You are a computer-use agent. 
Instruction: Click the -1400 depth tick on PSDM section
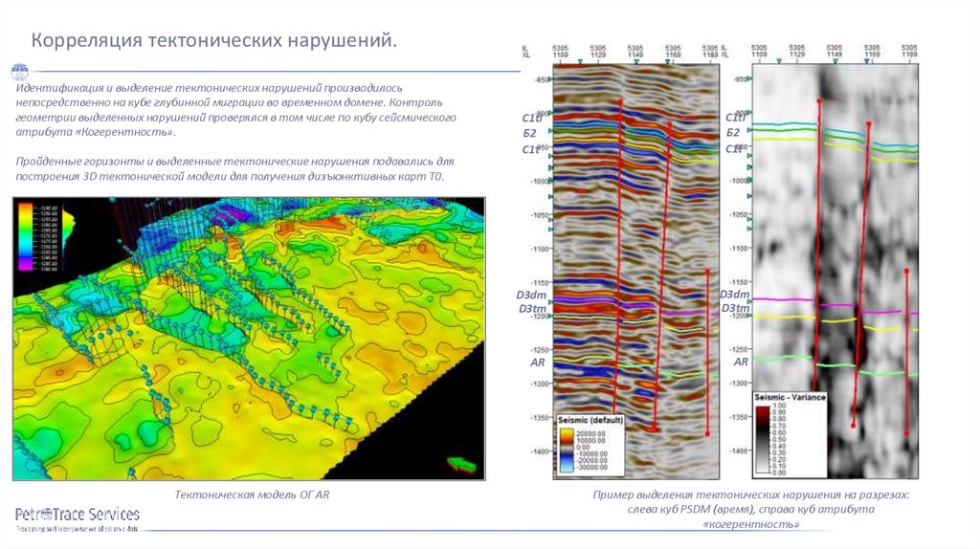click(x=542, y=450)
